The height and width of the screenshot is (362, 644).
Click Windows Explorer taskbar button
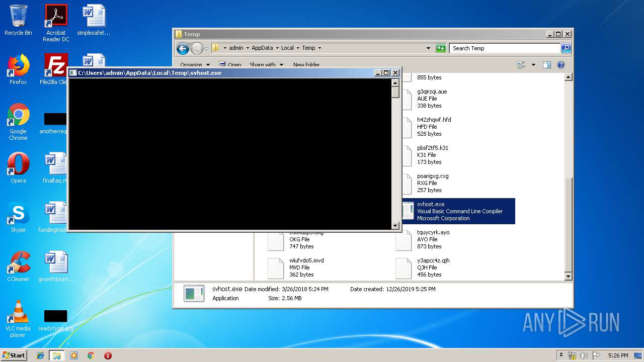coord(57,355)
